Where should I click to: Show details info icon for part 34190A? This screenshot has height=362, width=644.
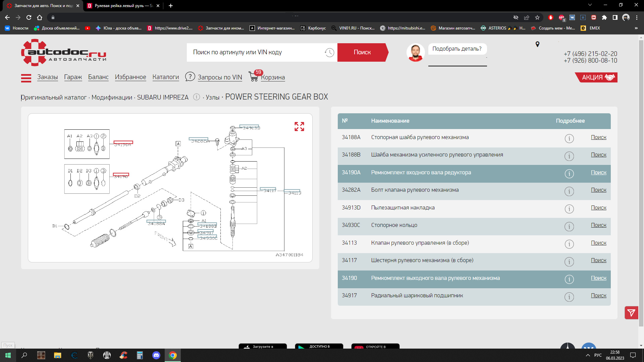[x=569, y=173]
